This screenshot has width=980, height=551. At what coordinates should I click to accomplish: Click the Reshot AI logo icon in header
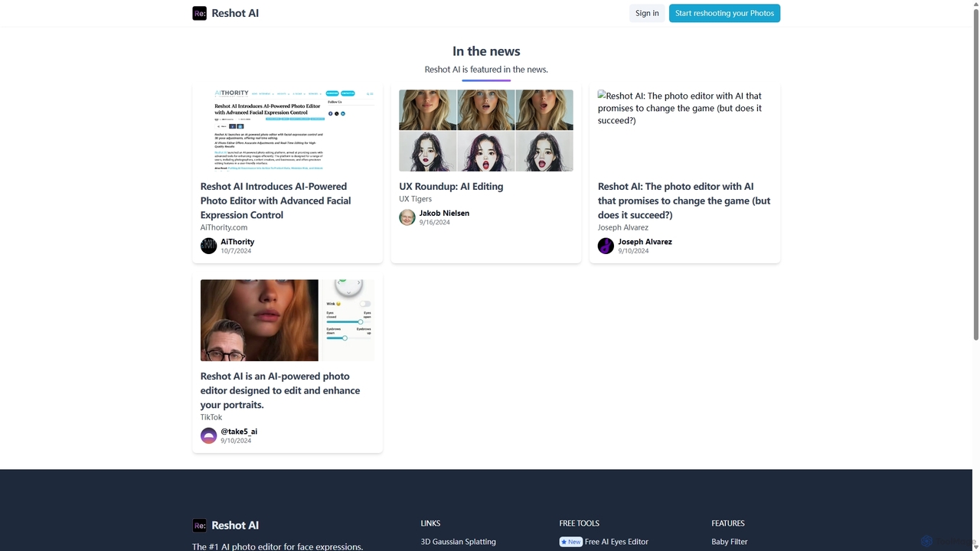tap(199, 13)
